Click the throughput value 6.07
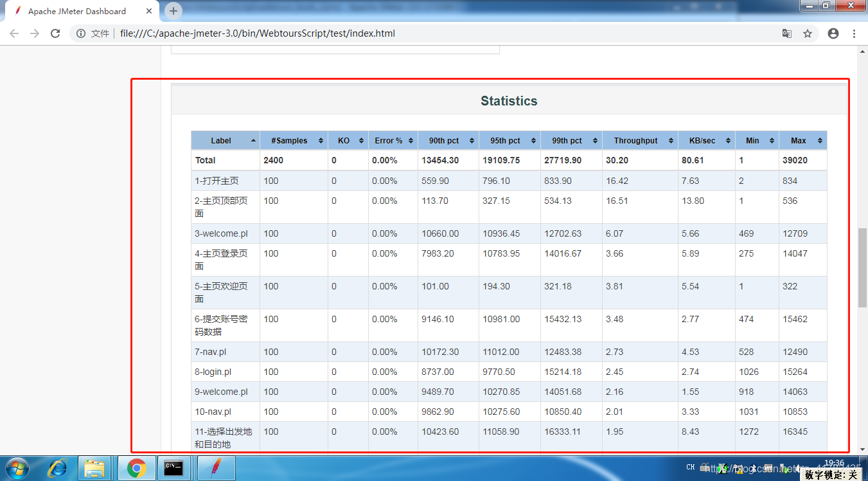The width and height of the screenshot is (868, 481). 614,233
